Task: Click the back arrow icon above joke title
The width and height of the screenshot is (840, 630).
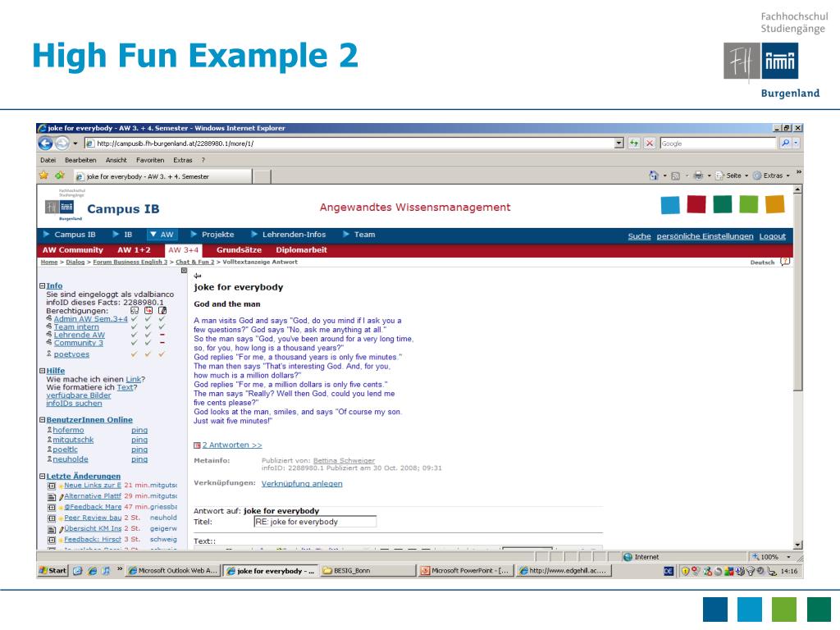Action: tap(197, 276)
